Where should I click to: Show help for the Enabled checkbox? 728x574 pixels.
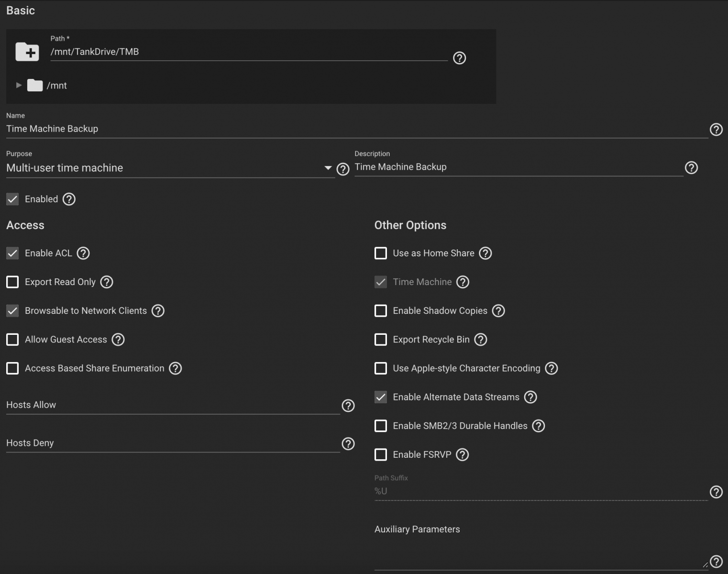tap(69, 199)
